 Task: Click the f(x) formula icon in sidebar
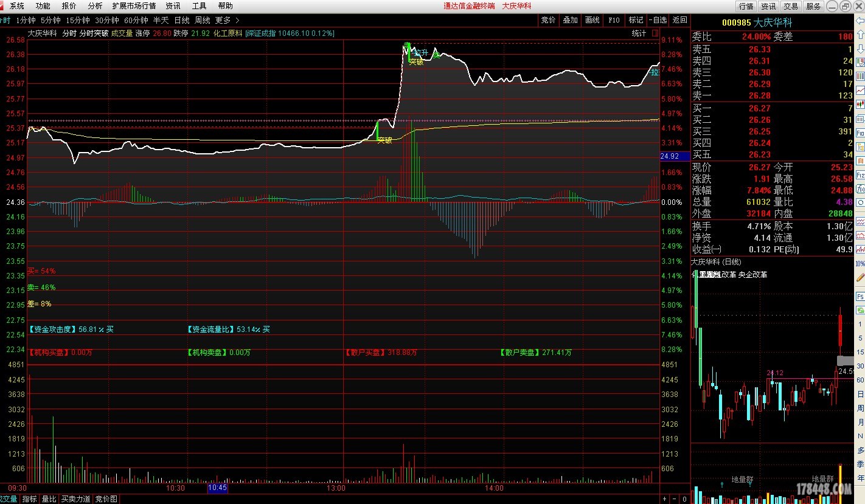[x=860, y=188]
